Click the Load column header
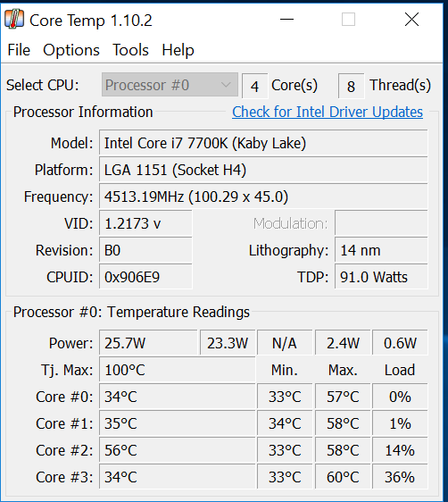The width and height of the screenshot is (448, 502). (x=400, y=370)
